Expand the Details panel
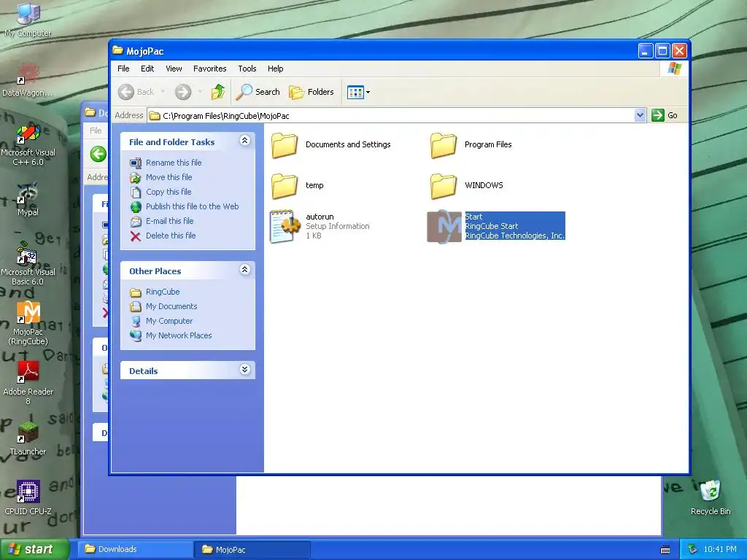 click(x=245, y=370)
